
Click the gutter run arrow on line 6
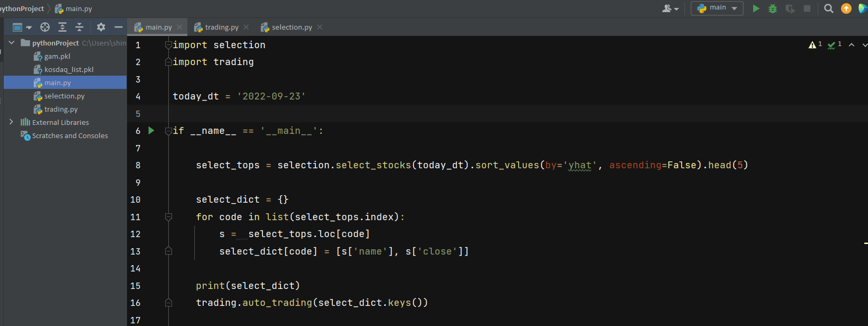tap(151, 131)
